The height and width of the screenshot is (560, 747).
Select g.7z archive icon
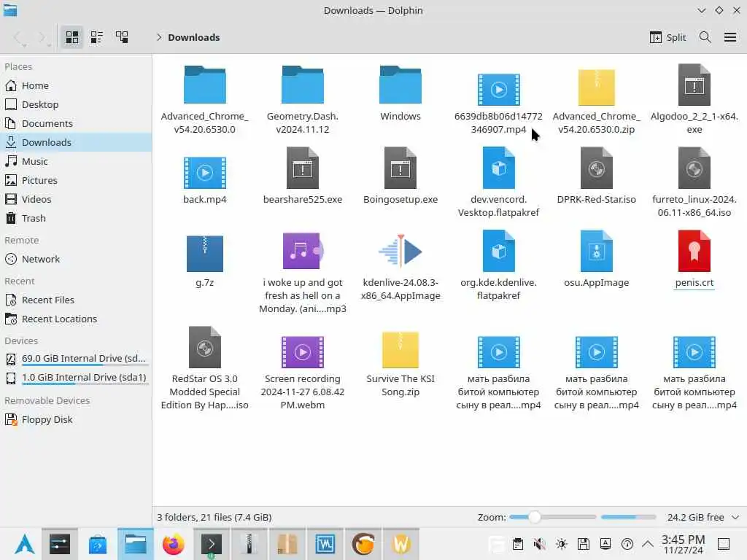(x=205, y=253)
